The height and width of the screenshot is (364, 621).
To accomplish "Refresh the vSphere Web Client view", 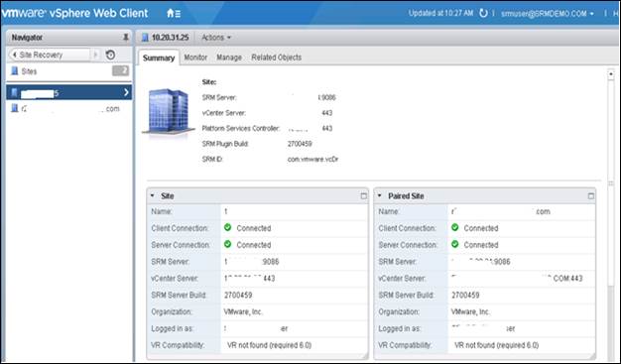I will point(483,13).
